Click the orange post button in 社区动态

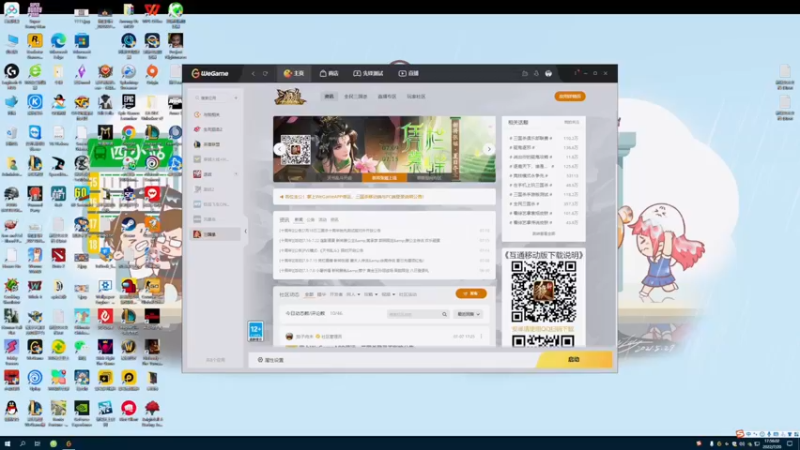pos(471,294)
